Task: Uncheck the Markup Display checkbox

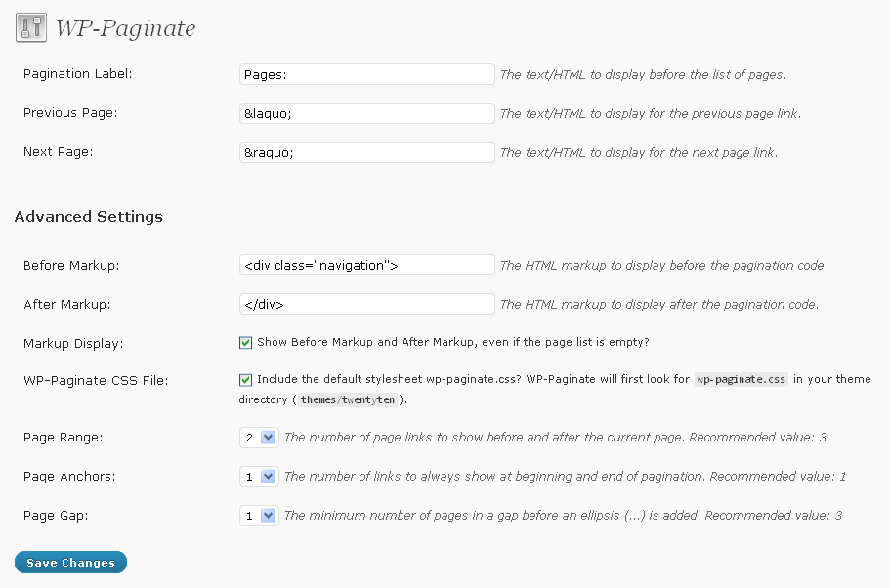Action: pos(246,343)
